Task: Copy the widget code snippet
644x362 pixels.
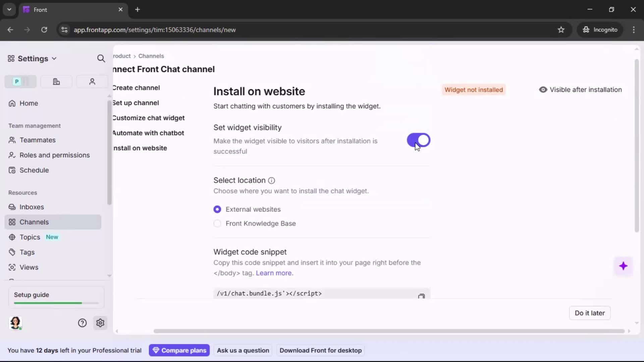Action: [422, 296]
